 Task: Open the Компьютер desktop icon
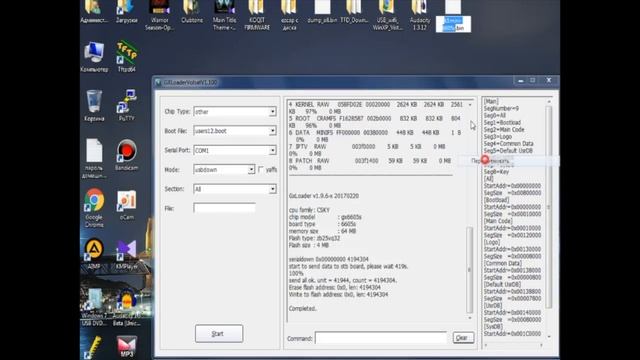point(94,56)
